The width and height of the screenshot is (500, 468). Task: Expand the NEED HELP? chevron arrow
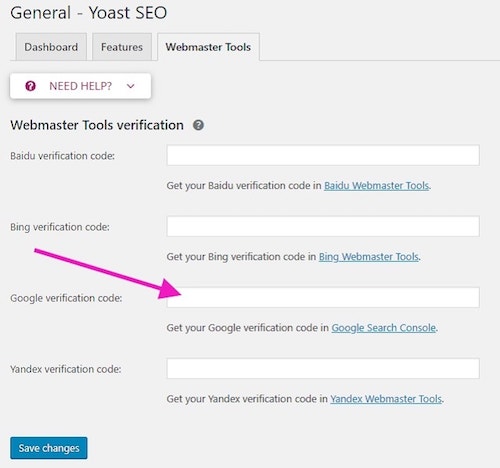(x=131, y=86)
